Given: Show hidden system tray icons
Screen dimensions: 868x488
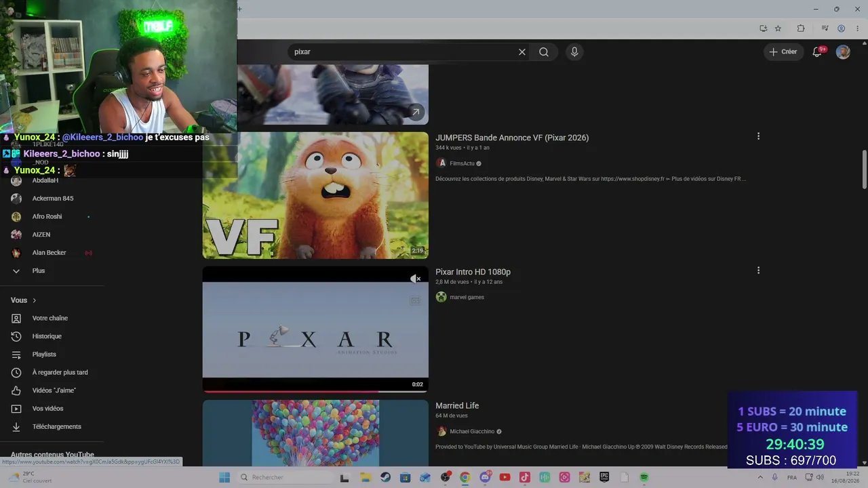Looking at the screenshot, I should (759, 477).
